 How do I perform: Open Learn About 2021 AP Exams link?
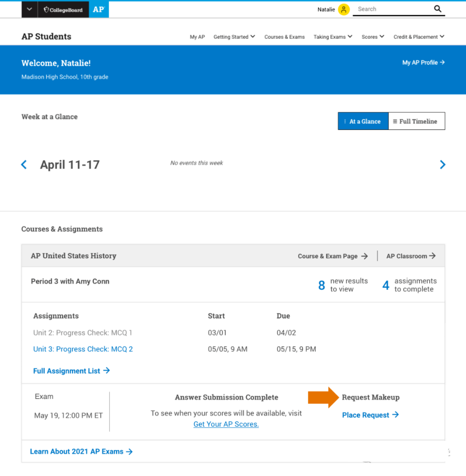coord(81,451)
